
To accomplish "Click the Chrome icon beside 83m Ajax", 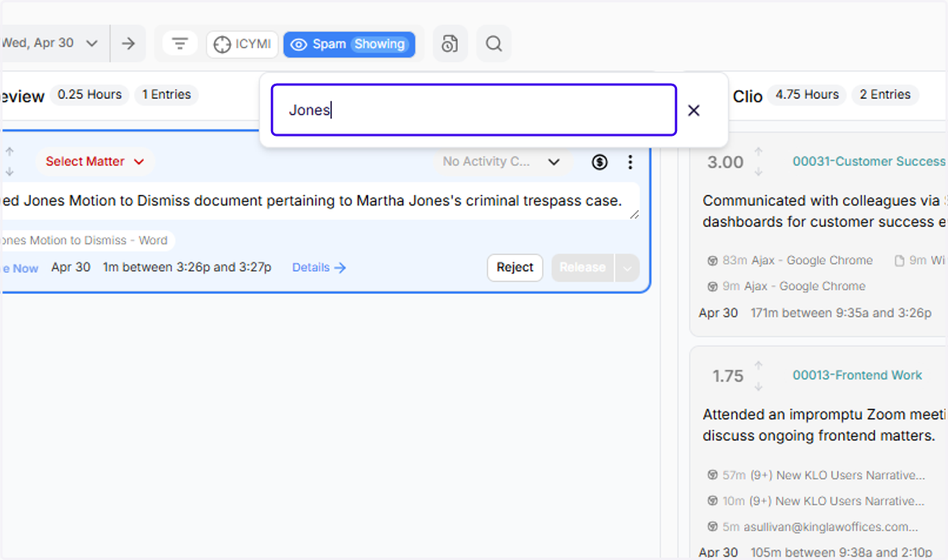I will (712, 261).
